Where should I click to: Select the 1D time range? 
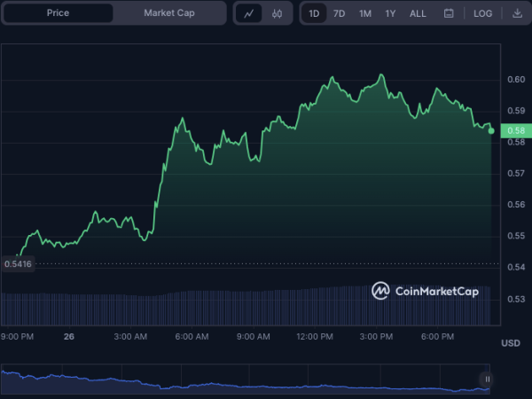click(314, 13)
